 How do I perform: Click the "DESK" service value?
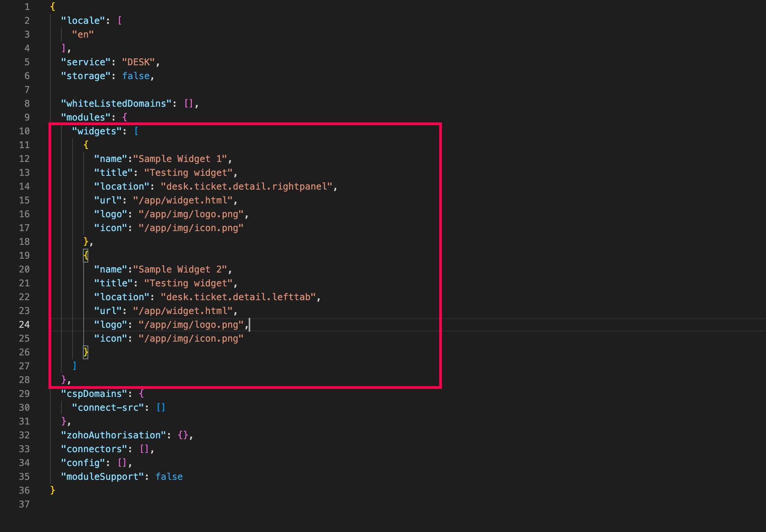[x=138, y=62]
